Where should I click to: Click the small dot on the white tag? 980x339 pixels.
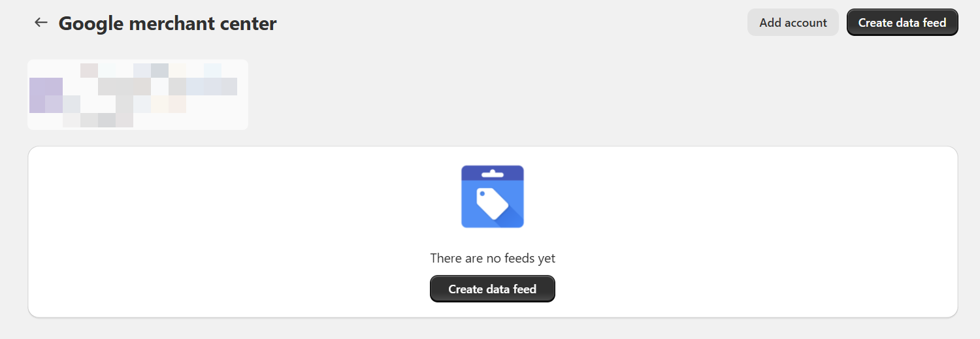482,194
